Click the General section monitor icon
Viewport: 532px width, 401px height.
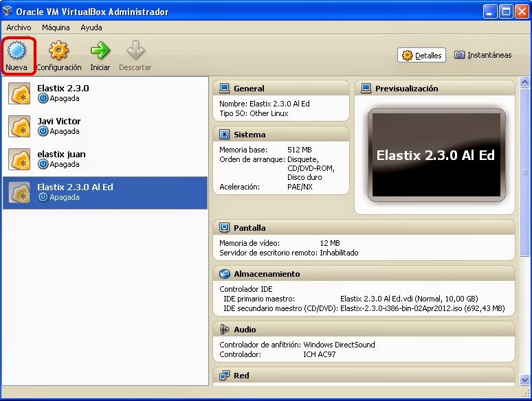click(x=224, y=88)
